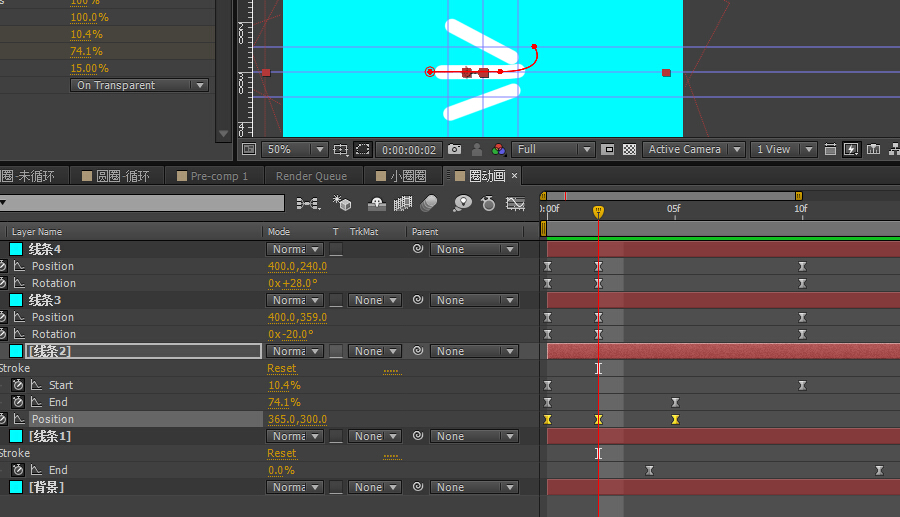900x517 pixels.
Task: Click the timeline icon in viewer toolbar
Action: pos(873,150)
